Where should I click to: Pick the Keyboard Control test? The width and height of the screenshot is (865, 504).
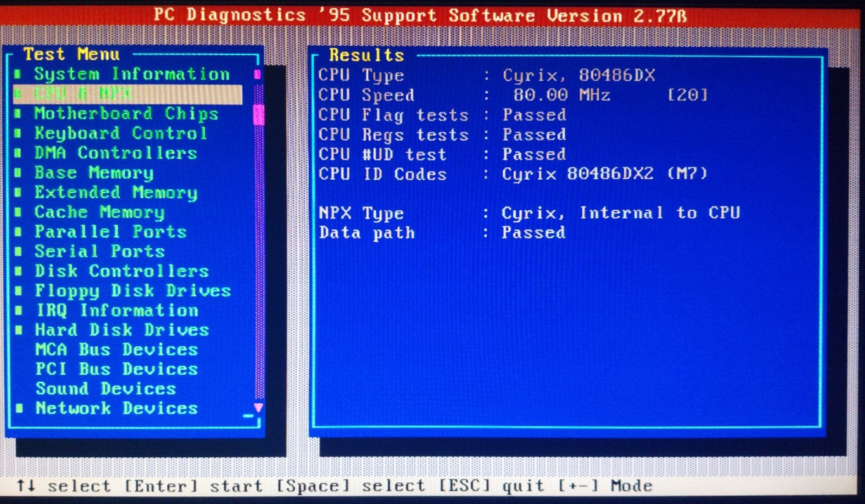click(120, 134)
